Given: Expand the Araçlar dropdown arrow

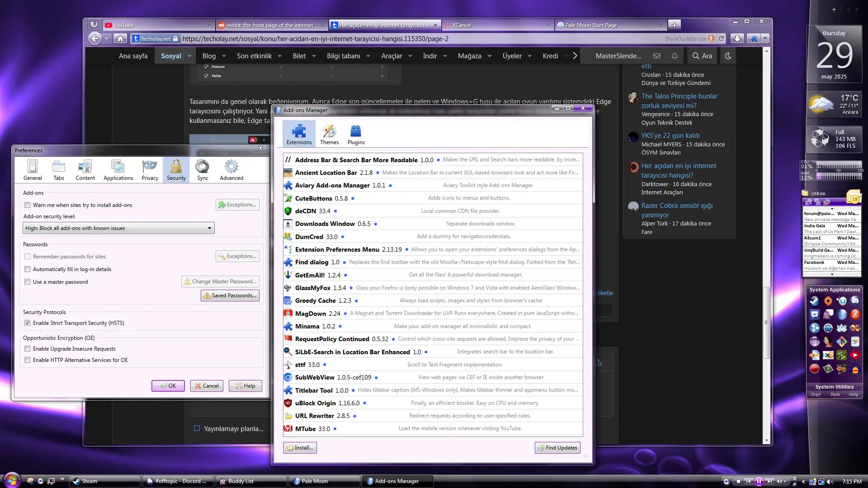Looking at the screenshot, I should [410, 56].
